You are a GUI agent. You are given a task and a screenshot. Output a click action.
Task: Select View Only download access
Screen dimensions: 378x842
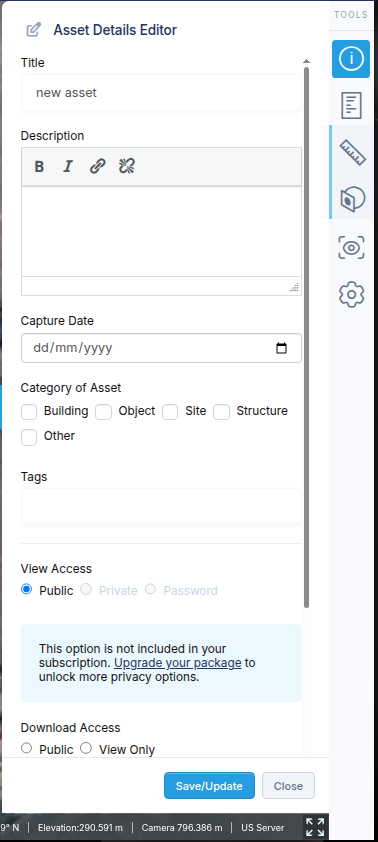tap(86, 748)
